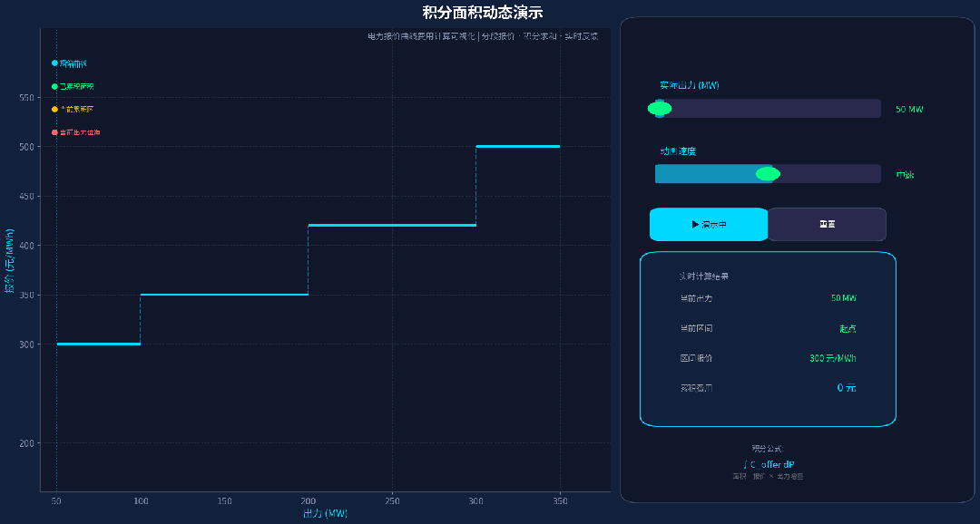Click y-axis tick label 350
980x524 pixels.
(27, 295)
